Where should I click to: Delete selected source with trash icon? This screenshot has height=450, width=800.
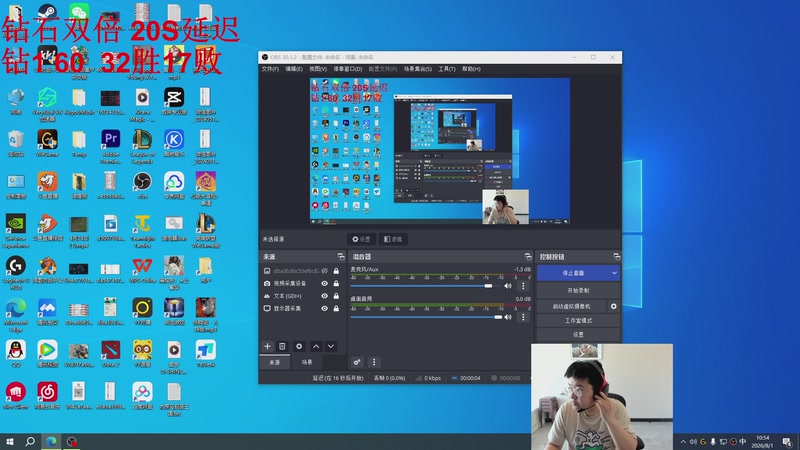click(282, 346)
